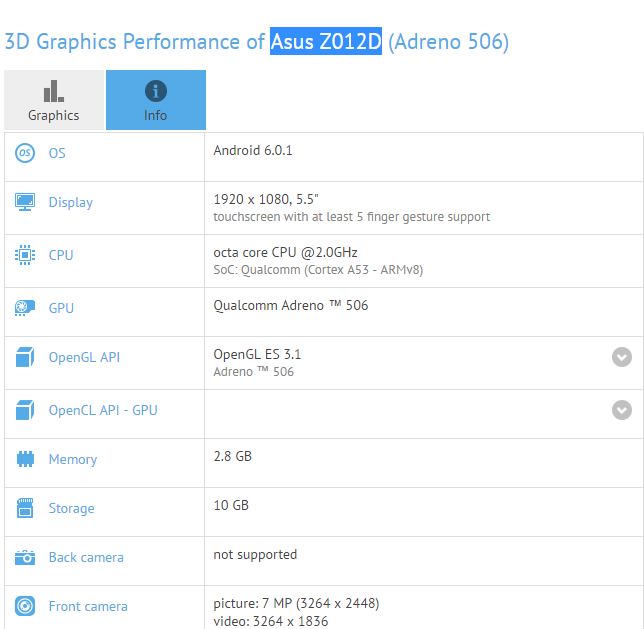Click the OpenCL API cube icon

[25, 410]
